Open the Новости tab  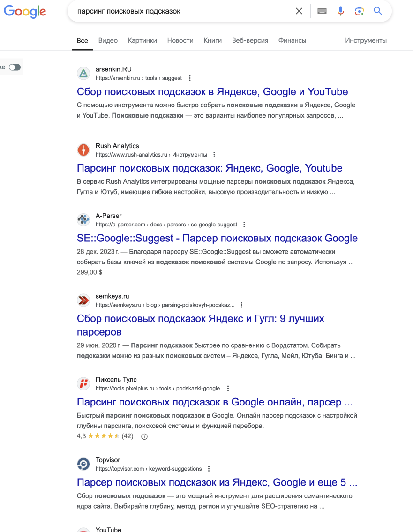pyautogui.click(x=180, y=40)
